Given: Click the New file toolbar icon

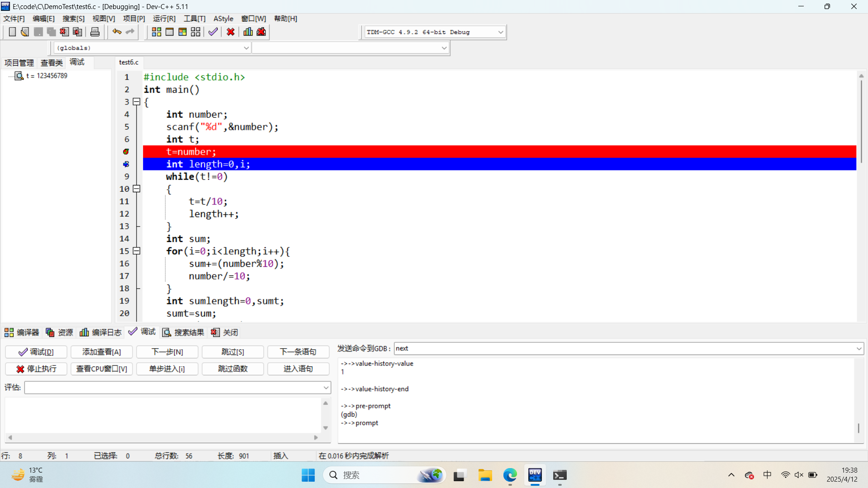Looking at the screenshot, I should click(x=12, y=32).
